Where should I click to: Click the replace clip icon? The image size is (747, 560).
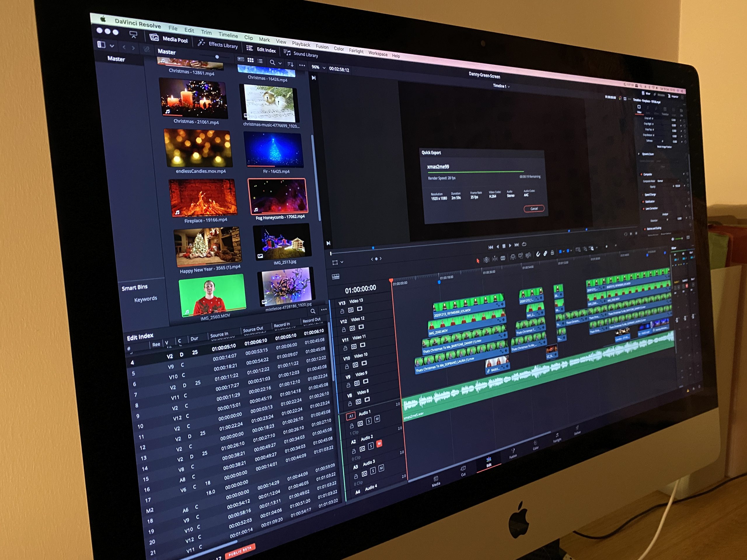click(528, 255)
